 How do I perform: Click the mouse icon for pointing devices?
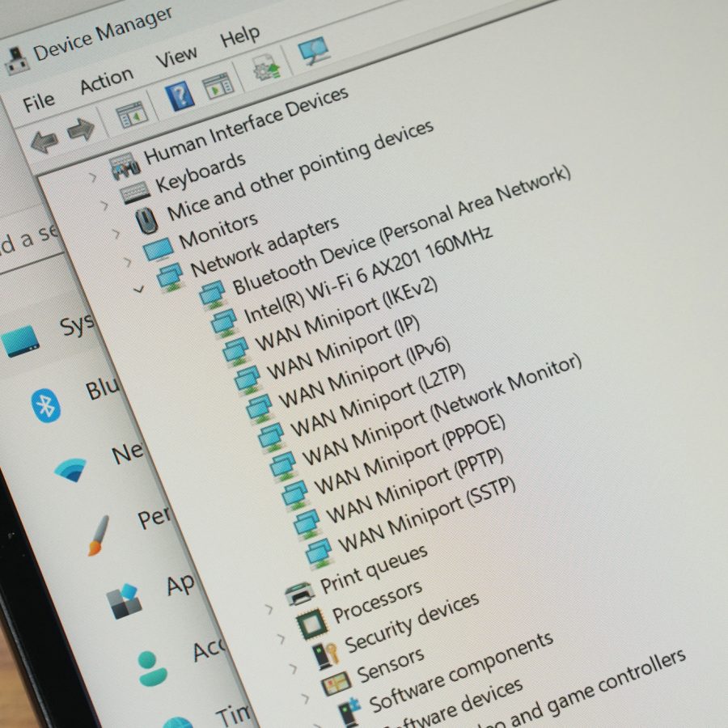click(146, 220)
